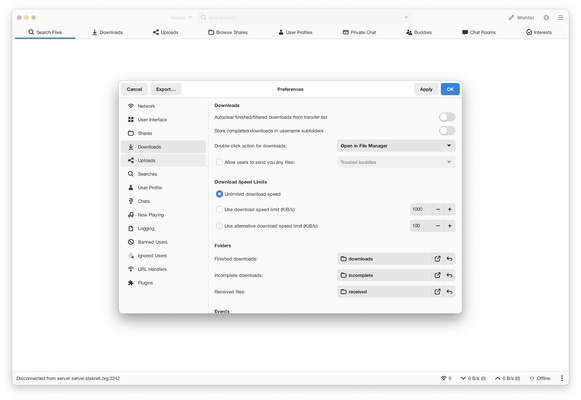
Task: Open received files folder location icon
Action: click(x=437, y=292)
